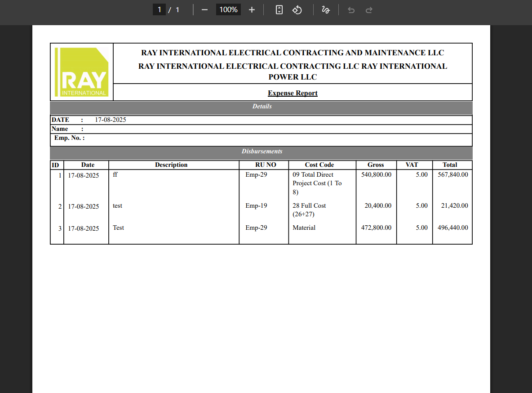
Task: Click the Description column header
Action: [x=171, y=165]
